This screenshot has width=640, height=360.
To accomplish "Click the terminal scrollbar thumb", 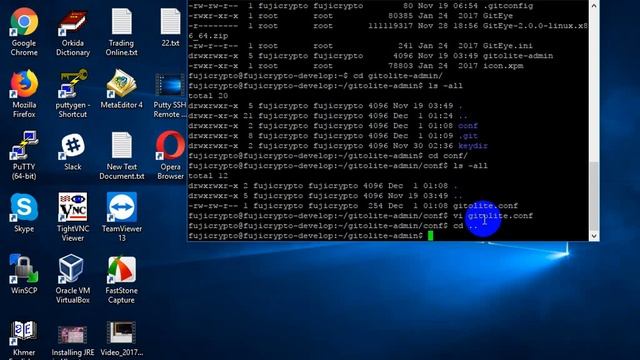I will coord(594,196).
